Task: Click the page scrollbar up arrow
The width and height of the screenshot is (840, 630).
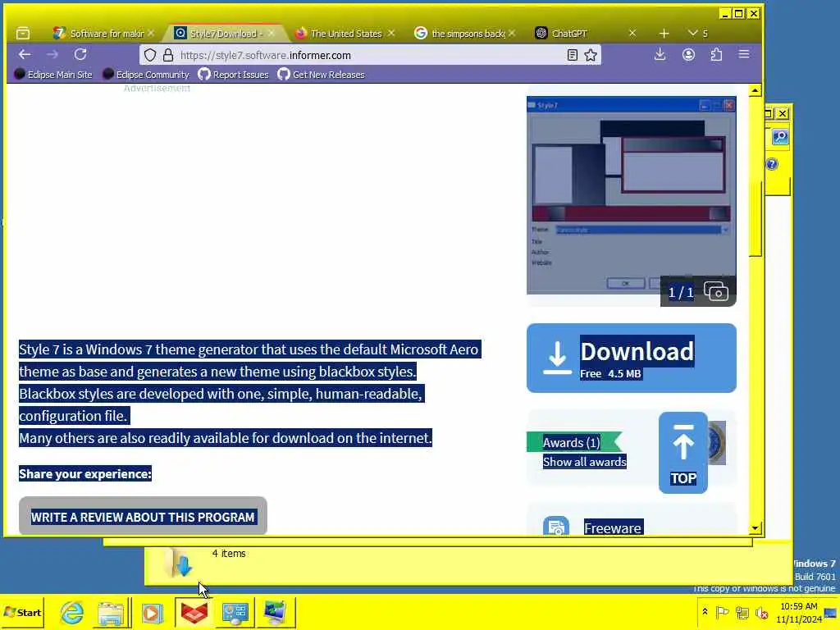Action: tap(755, 90)
